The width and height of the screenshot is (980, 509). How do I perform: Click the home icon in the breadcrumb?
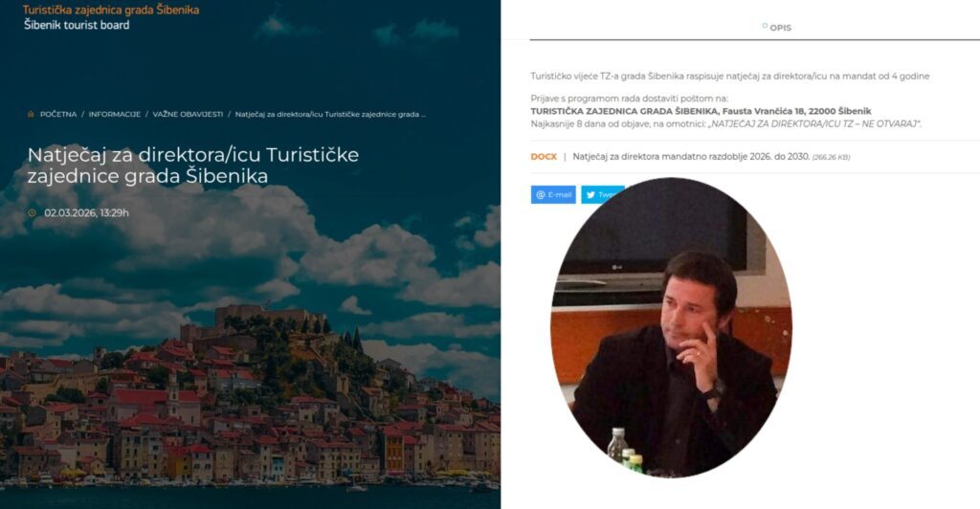click(x=32, y=114)
